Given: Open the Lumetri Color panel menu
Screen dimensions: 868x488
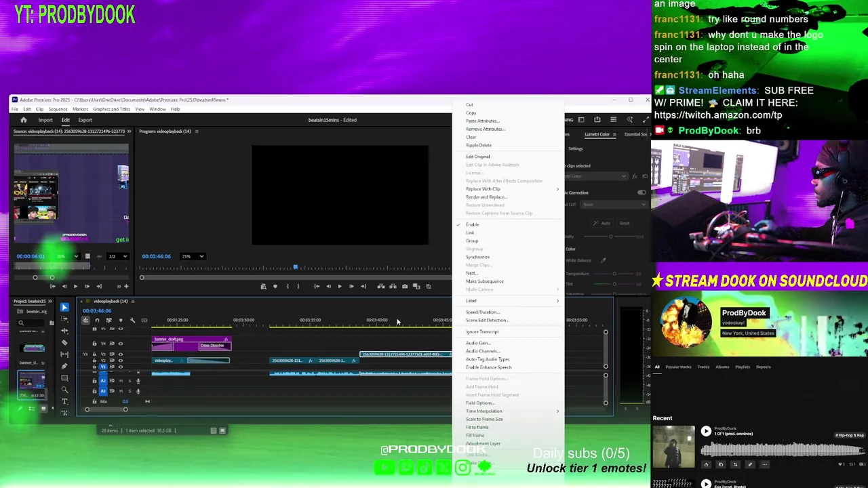Looking at the screenshot, I should coord(615,134).
